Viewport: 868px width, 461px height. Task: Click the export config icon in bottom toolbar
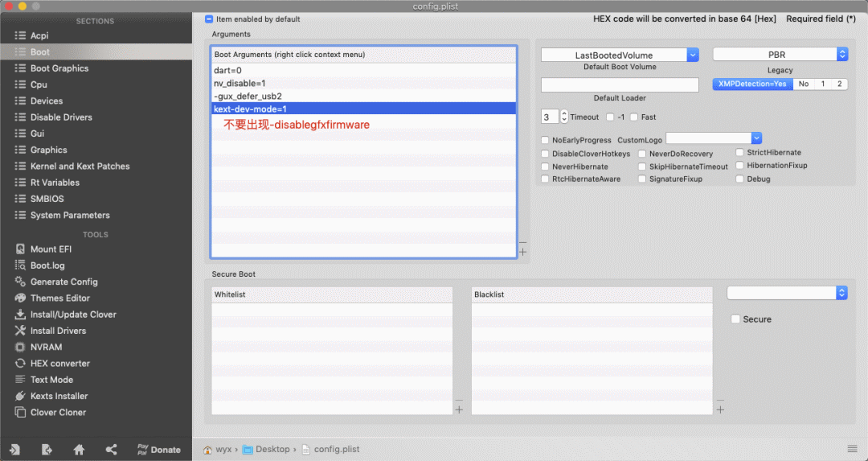pos(47,450)
